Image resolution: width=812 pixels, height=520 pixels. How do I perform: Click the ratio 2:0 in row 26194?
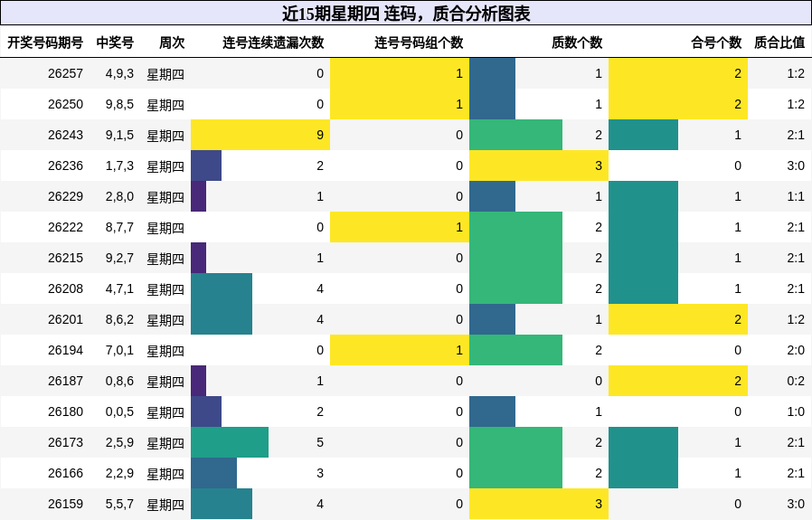point(796,350)
